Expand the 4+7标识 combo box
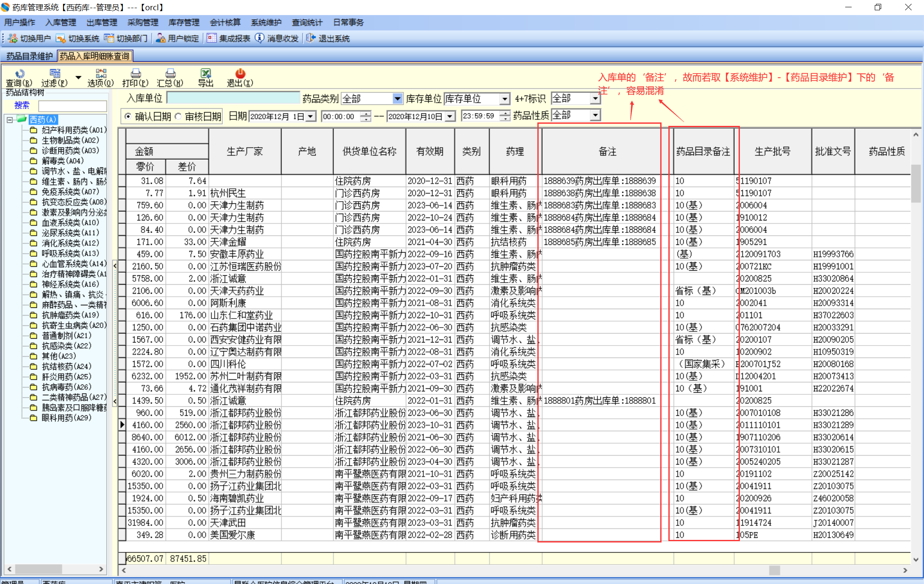Screen dimensions: 924x584 tap(595, 99)
